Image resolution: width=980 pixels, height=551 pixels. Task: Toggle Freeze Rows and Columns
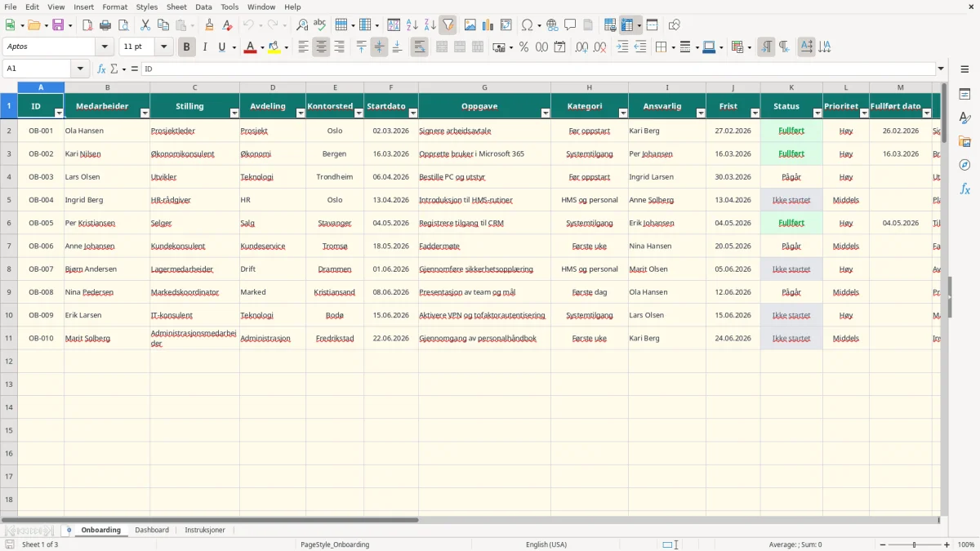tap(627, 25)
